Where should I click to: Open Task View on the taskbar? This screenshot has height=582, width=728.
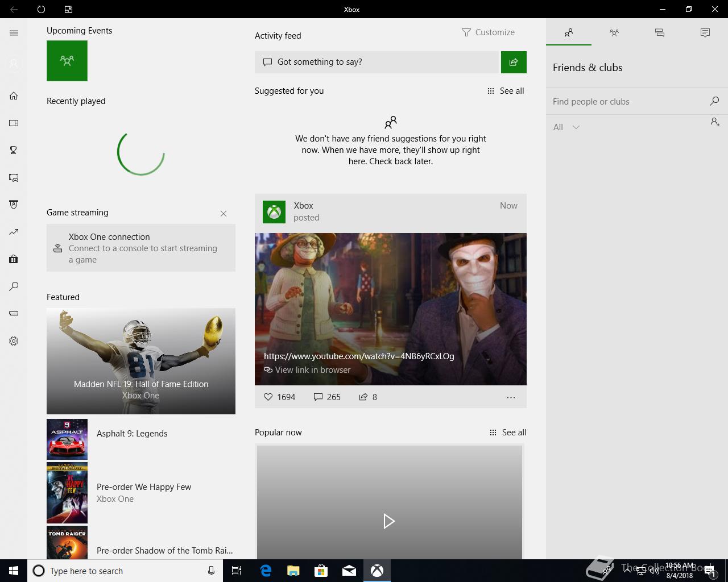click(237, 571)
